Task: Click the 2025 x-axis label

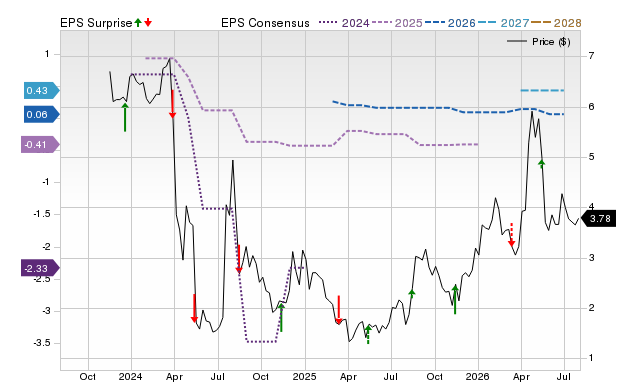Action: click(304, 376)
